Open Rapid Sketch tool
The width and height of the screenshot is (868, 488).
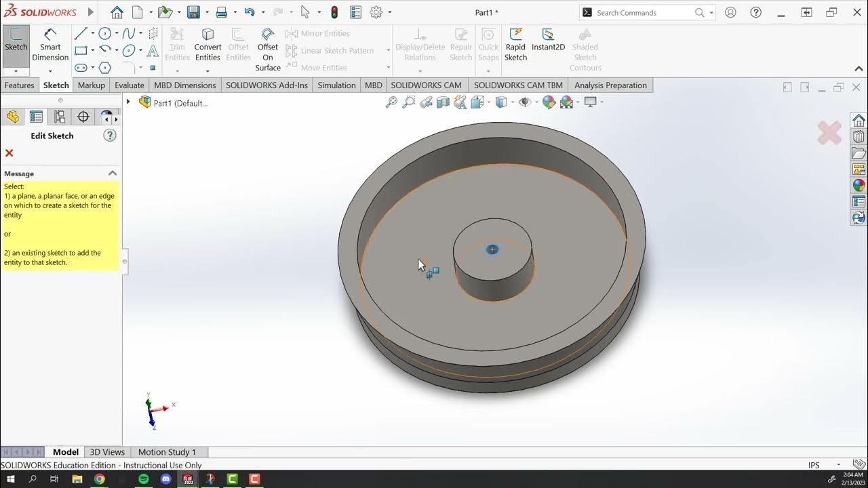pos(515,45)
